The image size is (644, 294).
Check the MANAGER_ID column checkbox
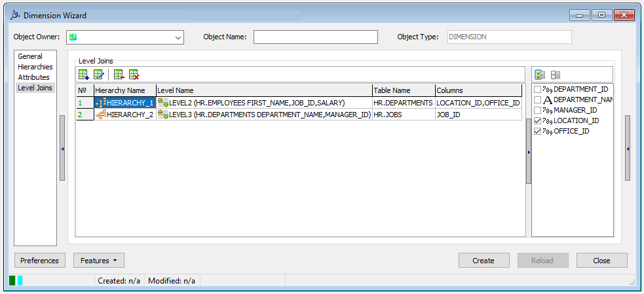[x=537, y=111]
